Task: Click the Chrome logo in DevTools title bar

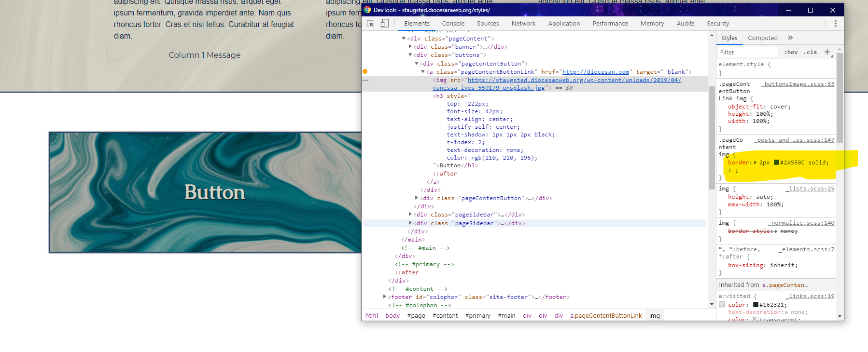Action: click(x=367, y=10)
